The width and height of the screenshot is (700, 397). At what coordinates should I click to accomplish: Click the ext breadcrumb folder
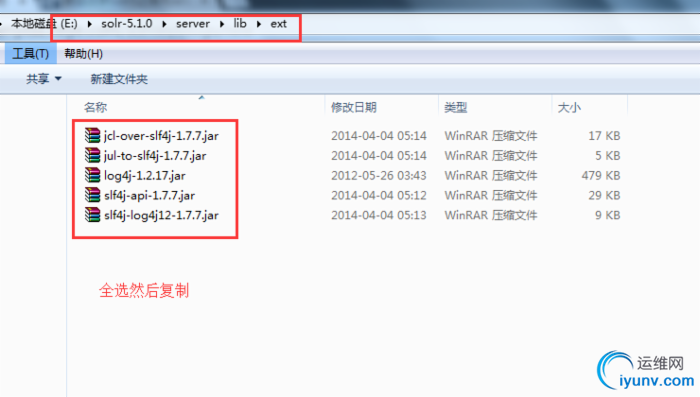pos(279,24)
